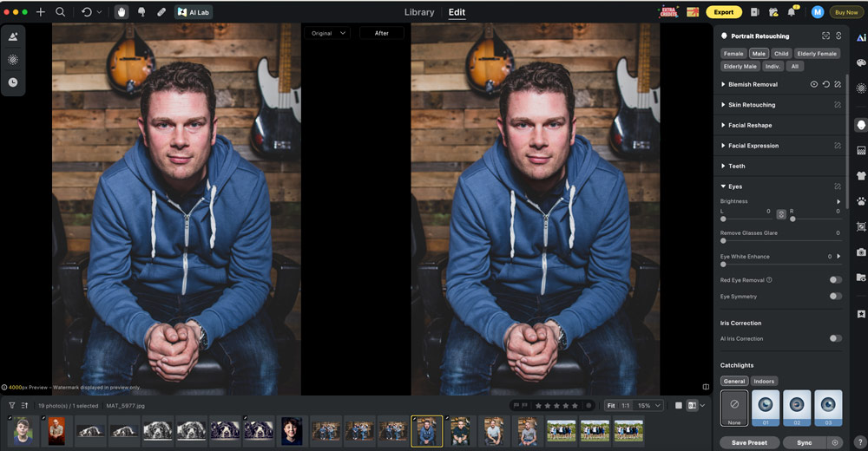Viewport: 868px width, 451px height.
Task: Open the search magnifier tool
Action: pyautogui.click(x=61, y=11)
